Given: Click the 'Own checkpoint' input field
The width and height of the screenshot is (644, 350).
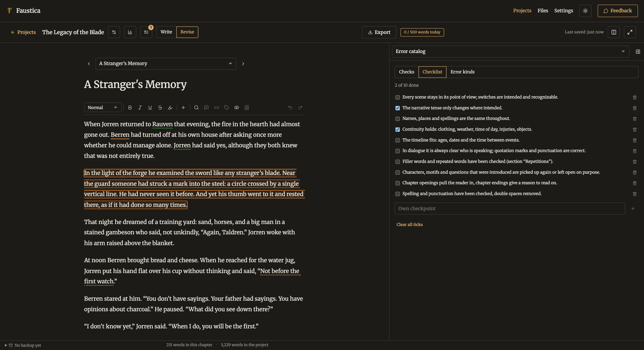Looking at the screenshot, I should coord(510,208).
